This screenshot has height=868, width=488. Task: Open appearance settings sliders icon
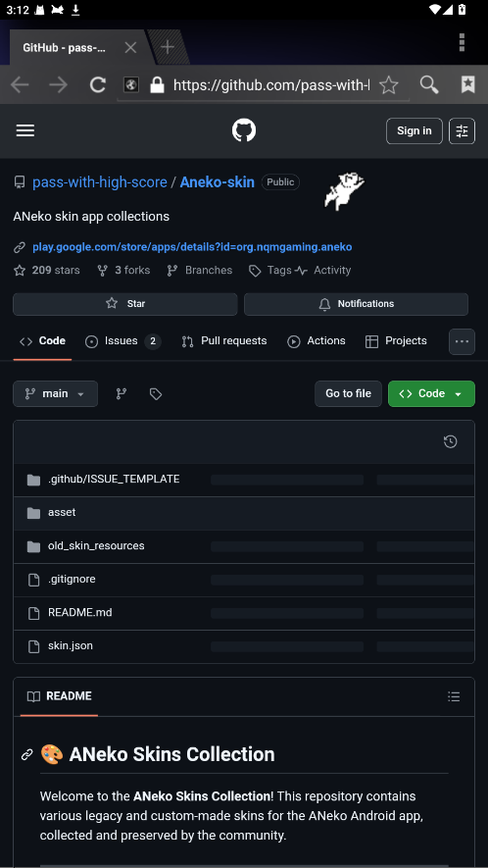tap(462, 131)
